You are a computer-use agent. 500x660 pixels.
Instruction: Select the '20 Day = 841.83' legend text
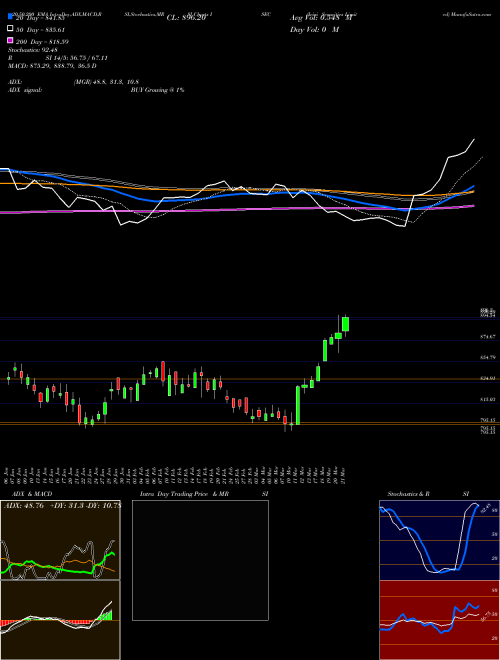tap(40, 18)
